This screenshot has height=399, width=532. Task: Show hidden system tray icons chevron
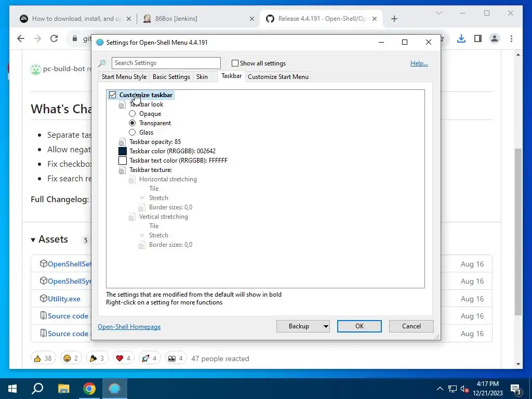pyautogui.click(x=440, y=389)
